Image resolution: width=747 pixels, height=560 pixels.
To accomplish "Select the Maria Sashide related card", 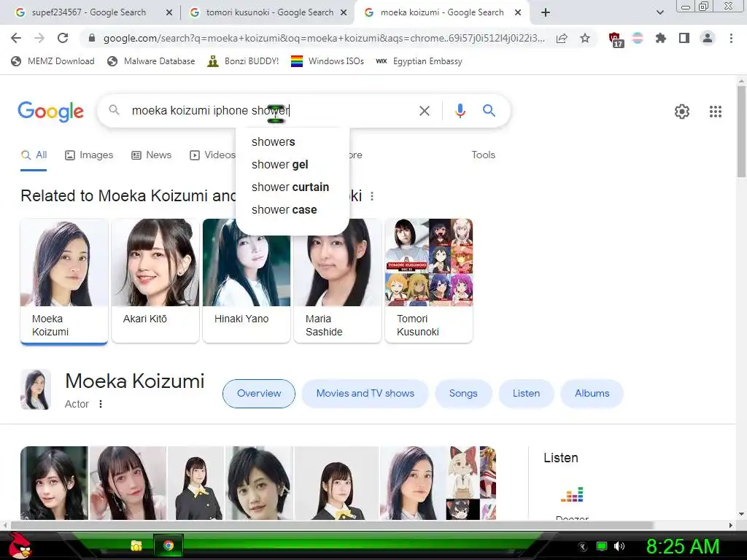I will [x=338, y=281].
